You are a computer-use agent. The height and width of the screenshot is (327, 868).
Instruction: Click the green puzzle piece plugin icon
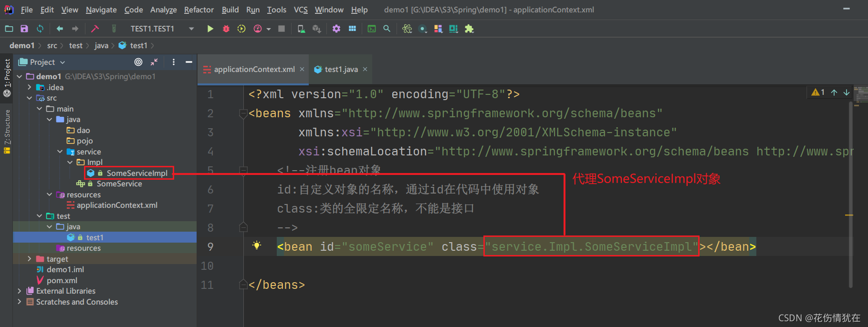(x=469, y=29)
